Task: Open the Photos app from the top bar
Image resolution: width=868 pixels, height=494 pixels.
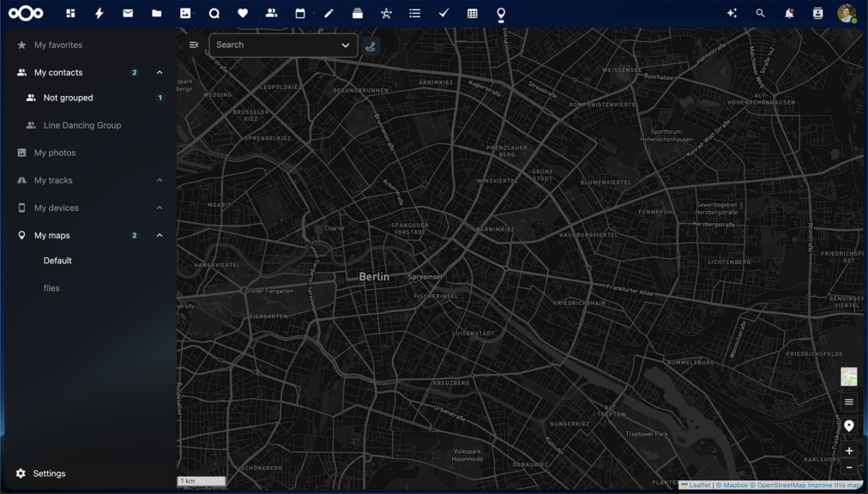Action: (184, 13)
